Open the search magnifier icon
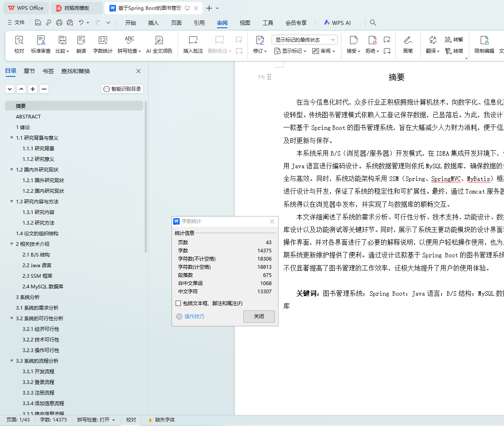The width and height of the screenshot is (504, 426). [373, 23]
